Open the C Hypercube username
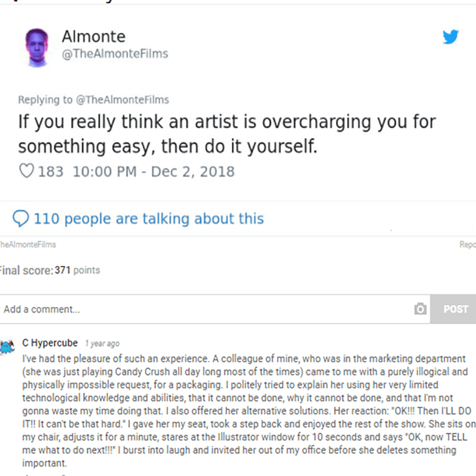This screenshot has width=476, height=476. (50, 343)
